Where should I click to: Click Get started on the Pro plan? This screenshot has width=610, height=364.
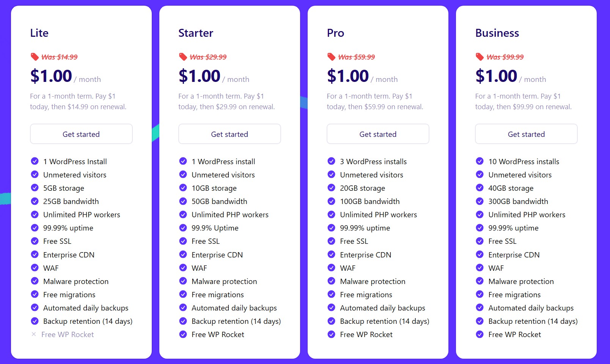(x=377, y=134)
